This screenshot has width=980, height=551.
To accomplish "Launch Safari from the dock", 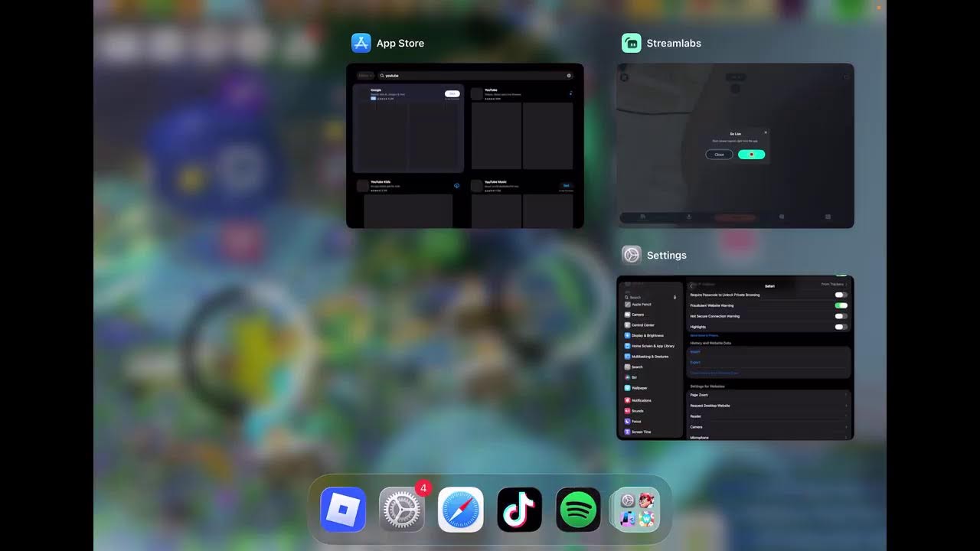I will [461, 510].
